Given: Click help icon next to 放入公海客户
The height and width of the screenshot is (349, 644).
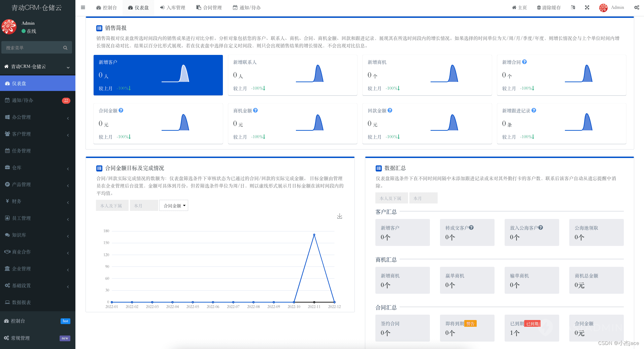Looking at the screenshot, I should (x=541, y=228).
